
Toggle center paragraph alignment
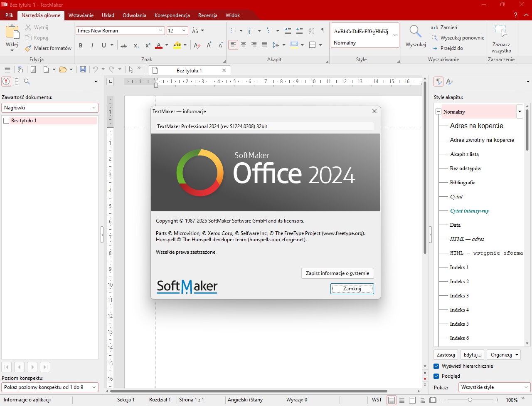[244, 45]
